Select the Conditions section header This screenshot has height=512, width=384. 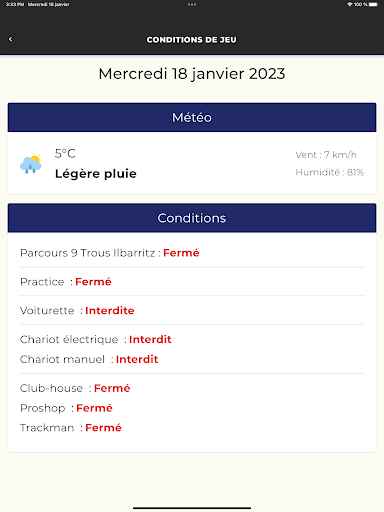coord(192,218)
